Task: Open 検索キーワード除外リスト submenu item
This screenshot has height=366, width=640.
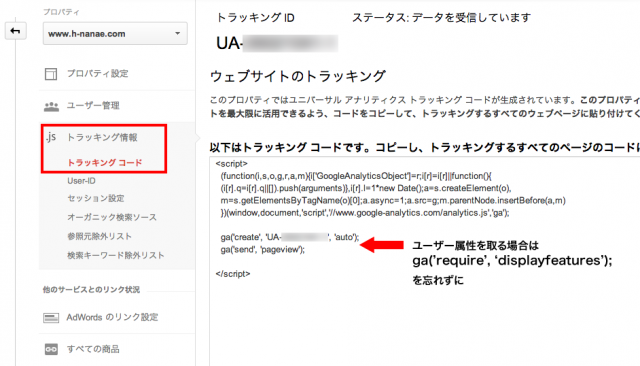Action: click(116, 255)
